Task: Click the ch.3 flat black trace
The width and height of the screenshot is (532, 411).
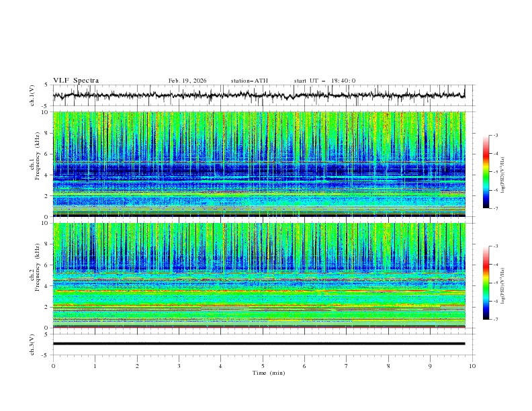Action: point(259,344)
